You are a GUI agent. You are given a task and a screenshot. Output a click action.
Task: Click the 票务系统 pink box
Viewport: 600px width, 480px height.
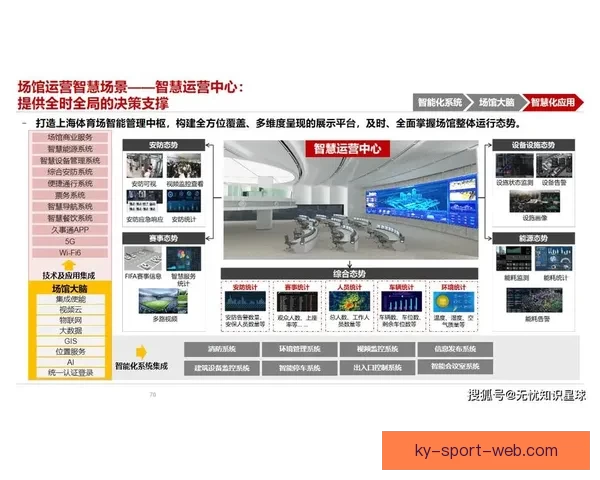70,195
